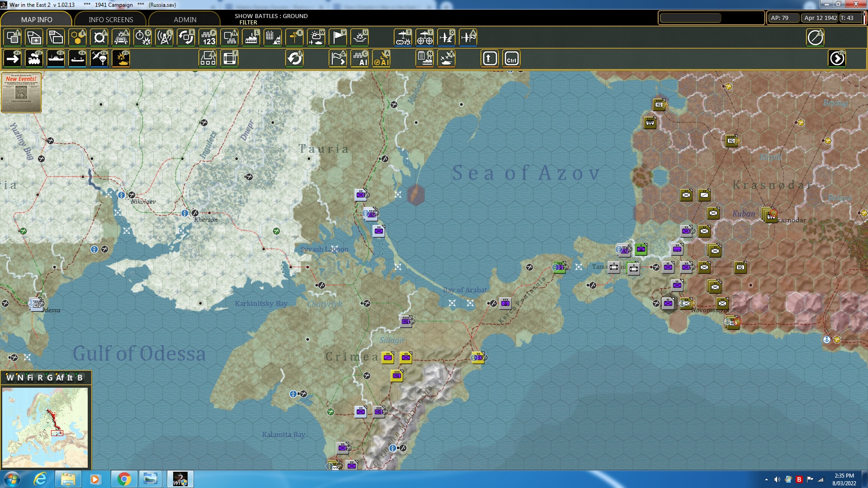Open Windows Explorer folder on taskbar

click(x=68, y=479)
